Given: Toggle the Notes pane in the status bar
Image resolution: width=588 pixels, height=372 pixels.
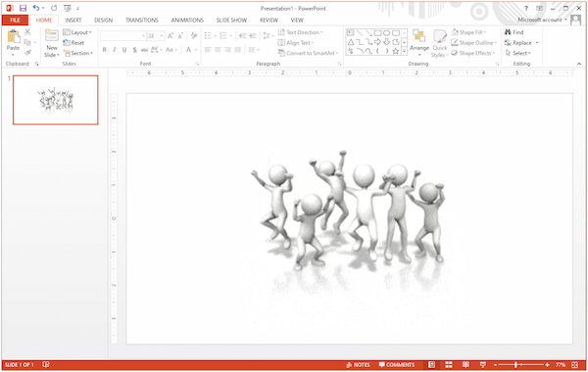Looking at the screenshot, I should point(358,365).
